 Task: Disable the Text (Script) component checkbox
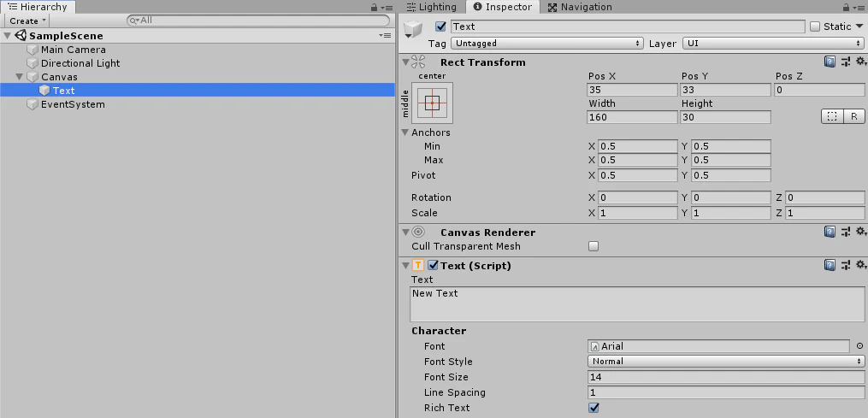click(x=433, y=265)
